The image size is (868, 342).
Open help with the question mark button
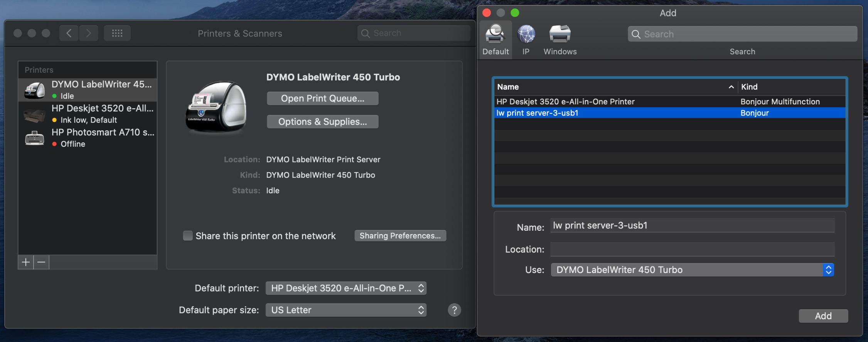(454, 310)
